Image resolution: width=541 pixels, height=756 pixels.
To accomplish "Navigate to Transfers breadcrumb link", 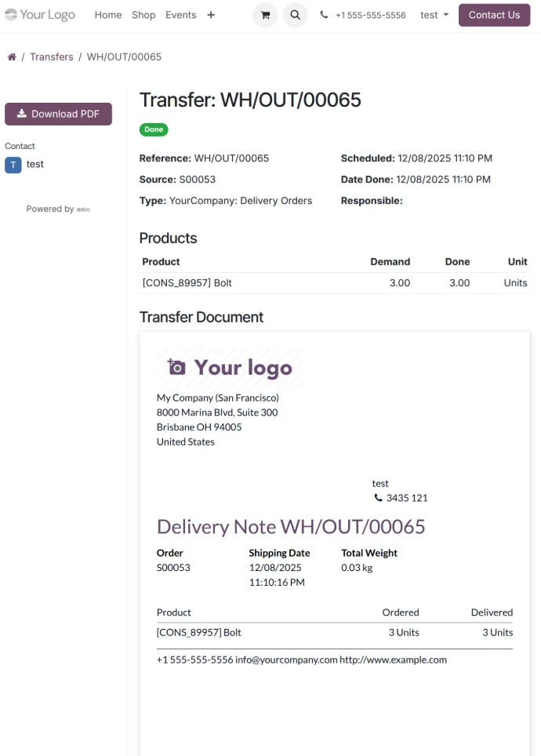I will tap(52, 57).
